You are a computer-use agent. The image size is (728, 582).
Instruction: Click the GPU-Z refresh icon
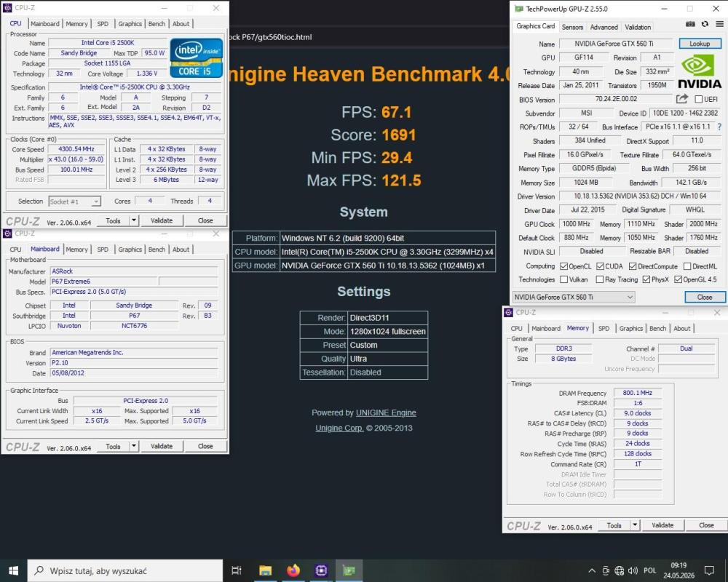[705, 24]
